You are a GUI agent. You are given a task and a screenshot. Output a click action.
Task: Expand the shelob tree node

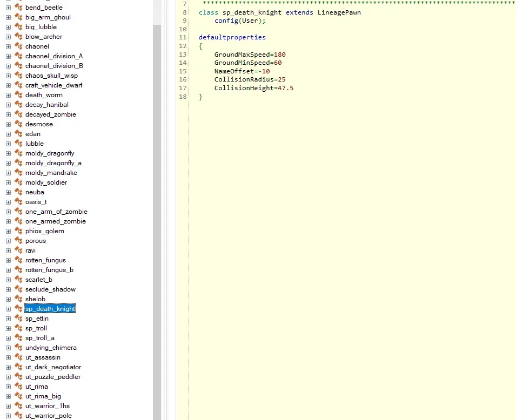[x=8, y=299]
